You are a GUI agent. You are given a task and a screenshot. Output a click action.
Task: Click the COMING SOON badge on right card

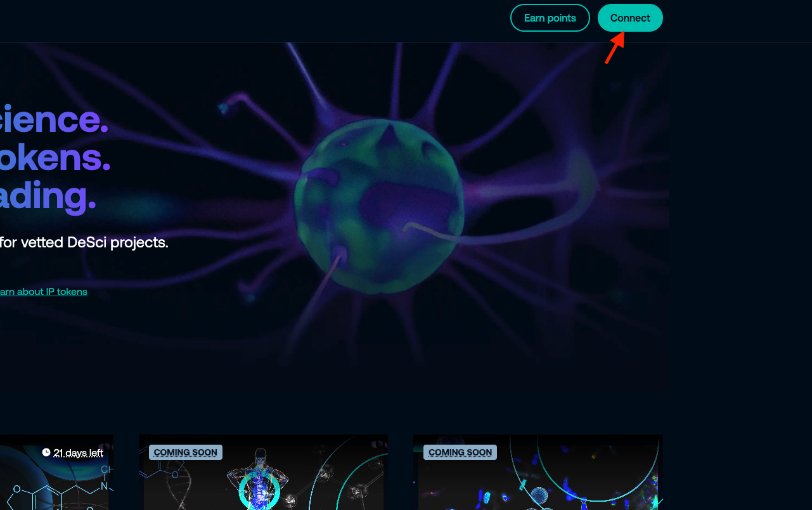point(460,452)
